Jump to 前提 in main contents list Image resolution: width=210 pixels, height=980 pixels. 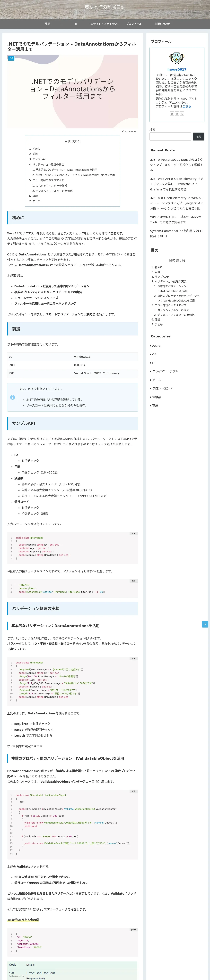pyautogui.click(x=35, y=154)
